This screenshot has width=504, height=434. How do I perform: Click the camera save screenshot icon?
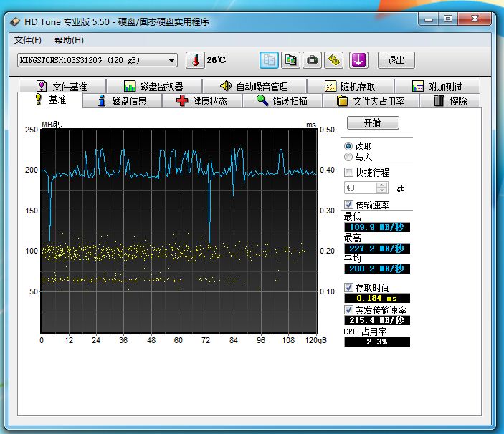[312, 60]
